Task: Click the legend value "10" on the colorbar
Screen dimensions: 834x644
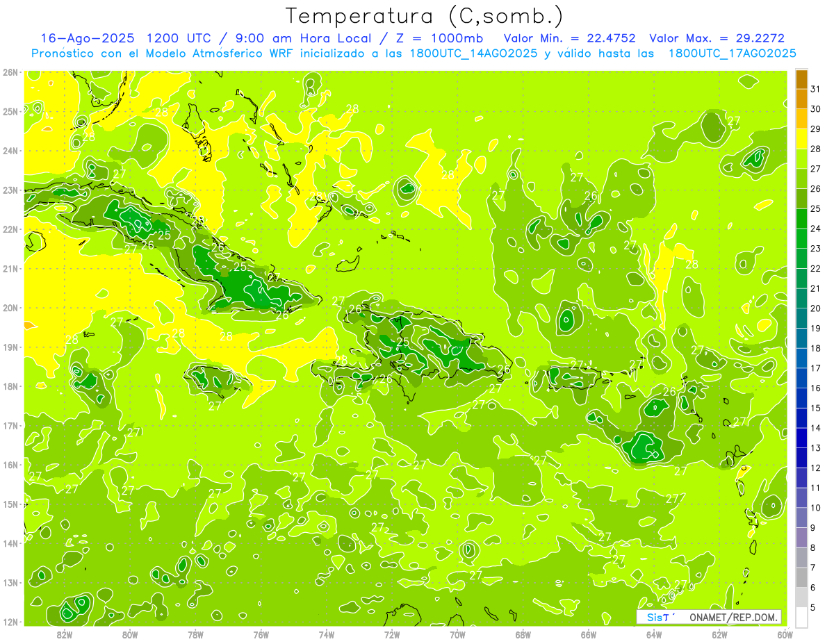Action: [816, 508]
